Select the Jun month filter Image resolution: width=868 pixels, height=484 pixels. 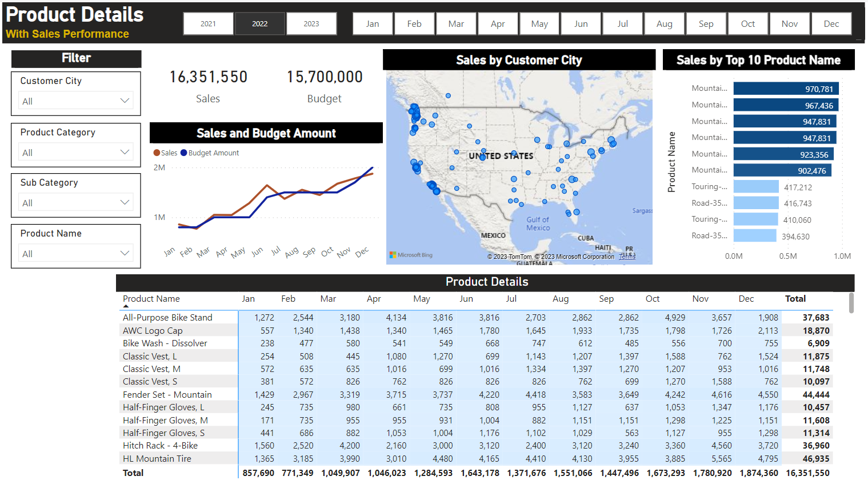point(581,23)
